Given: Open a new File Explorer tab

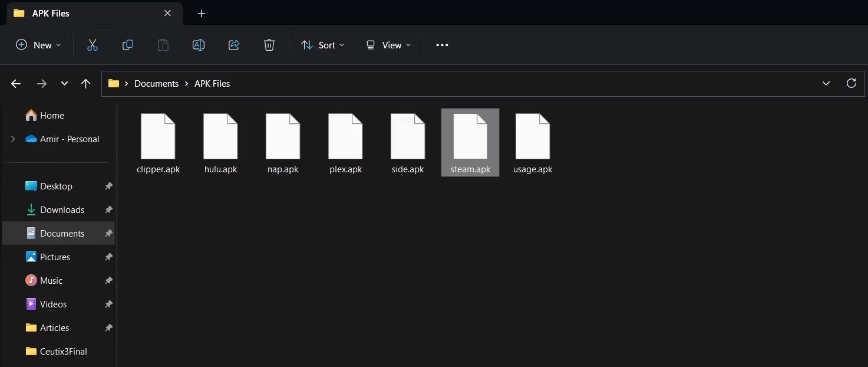Looking at the screenshot, I should pyautogui.click(x=202, y=13).
